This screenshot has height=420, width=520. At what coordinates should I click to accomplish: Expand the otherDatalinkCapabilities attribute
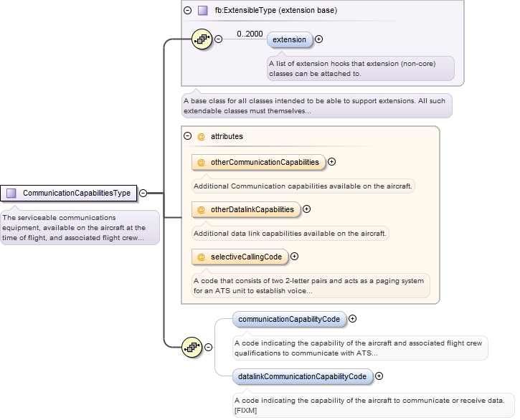click(x=307, y=209)
